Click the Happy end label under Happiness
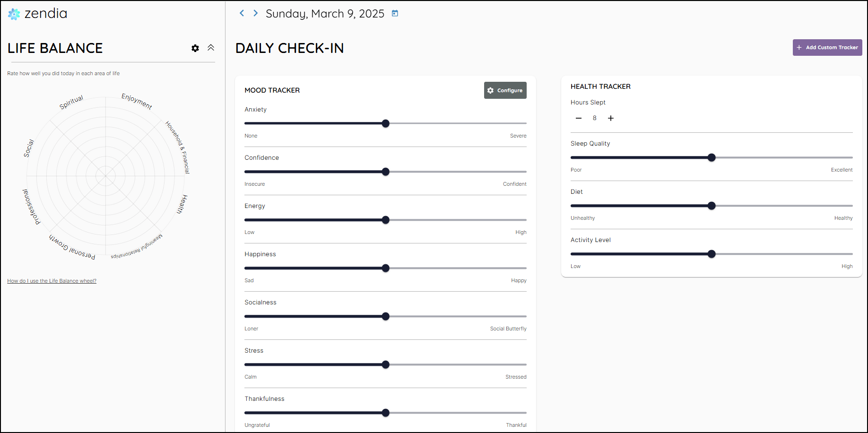Image resolution: width=868 pixels, height=433 pixels. point(519,280)
